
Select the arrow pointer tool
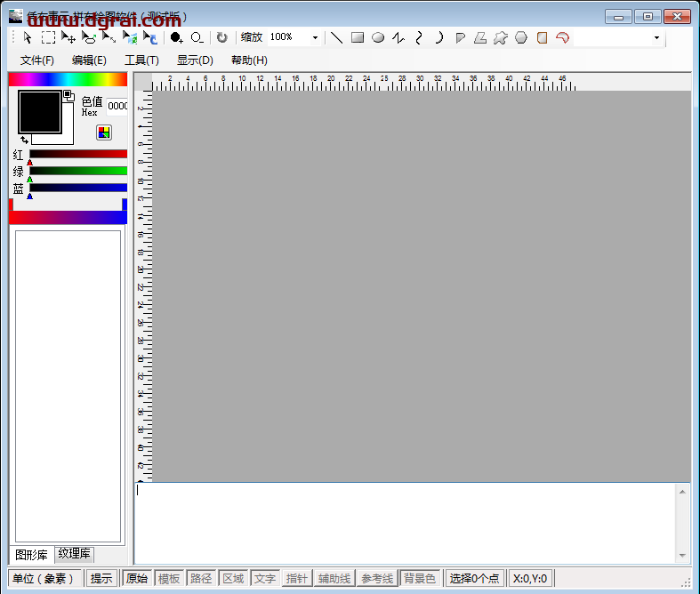(x=28, y=37)
